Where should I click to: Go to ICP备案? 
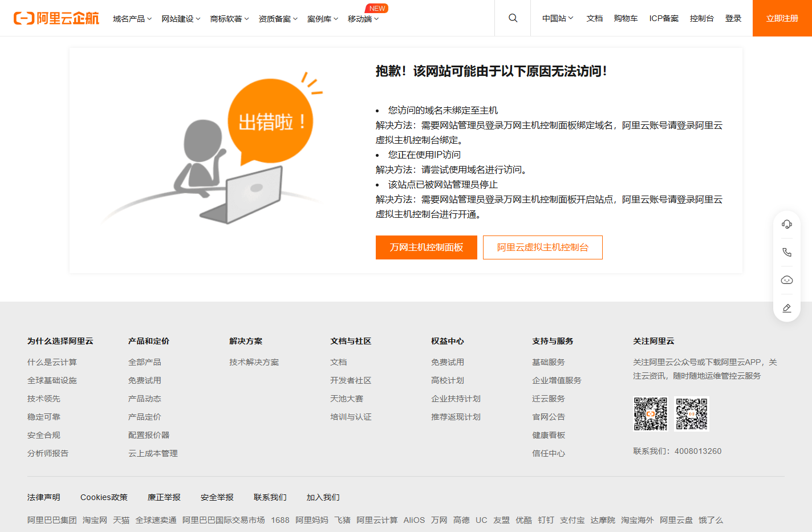pos(664,18)
